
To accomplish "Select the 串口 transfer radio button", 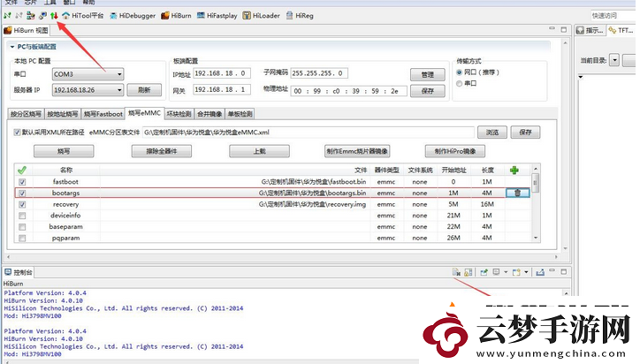I will [459, 83].
